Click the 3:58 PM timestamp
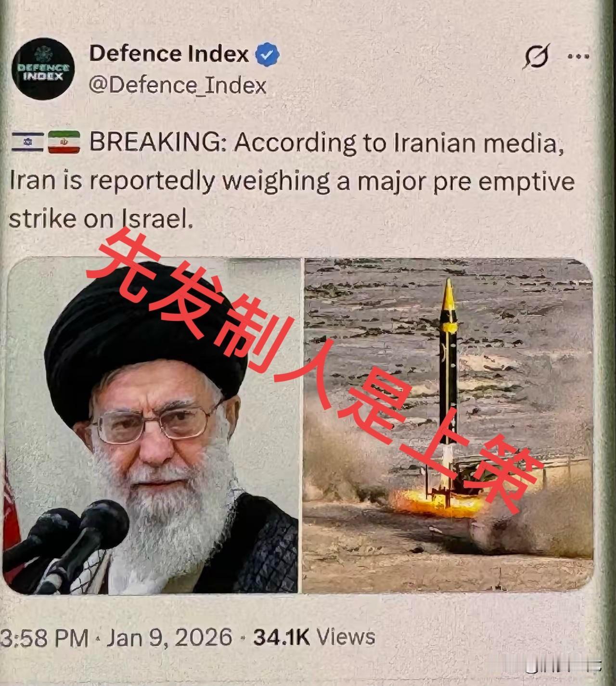616x686 pixels. (x=44, y=638)
